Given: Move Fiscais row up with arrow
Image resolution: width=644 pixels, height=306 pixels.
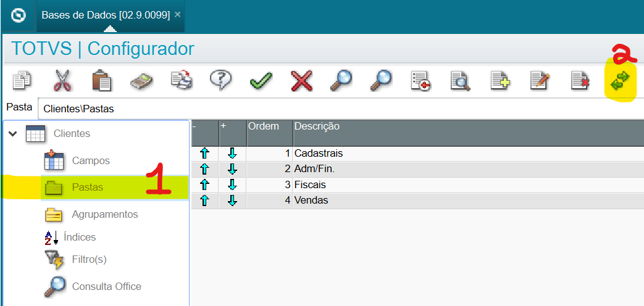Looking at the screenshot, I should tap(204, 185).
